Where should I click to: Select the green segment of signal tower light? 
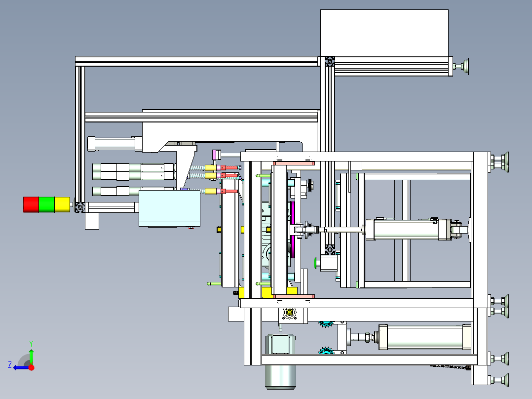click(47, 204)
